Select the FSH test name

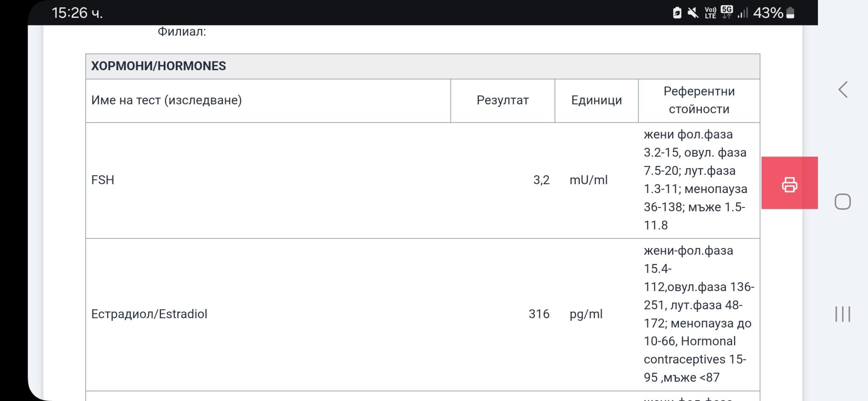pyautogui.click(x=103, y=180)
